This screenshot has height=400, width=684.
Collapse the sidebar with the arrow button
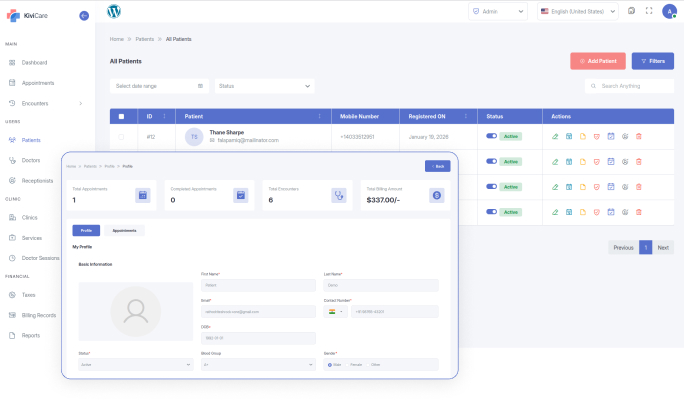click(84, 16)
